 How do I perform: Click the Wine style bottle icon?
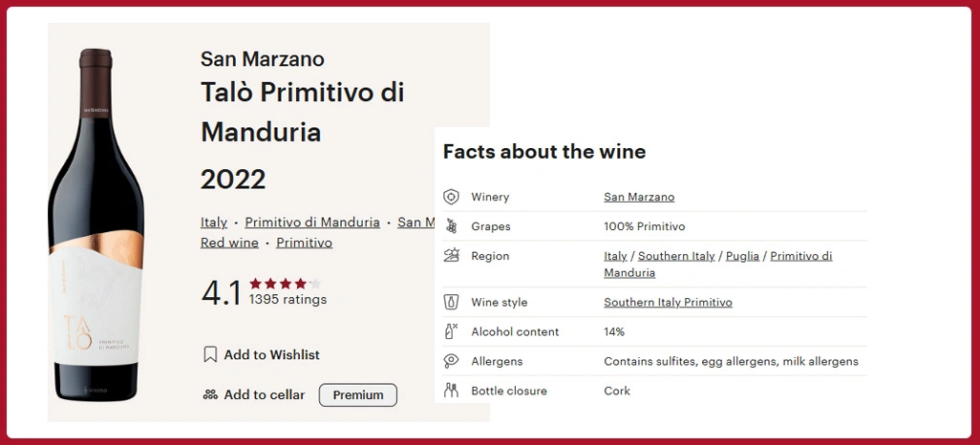452,302
